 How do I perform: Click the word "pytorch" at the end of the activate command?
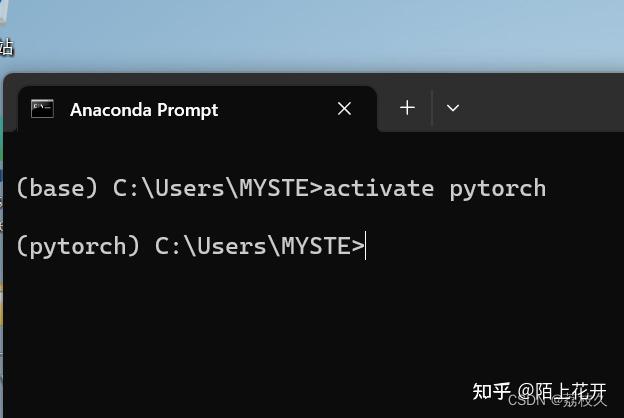click(497, 189)
